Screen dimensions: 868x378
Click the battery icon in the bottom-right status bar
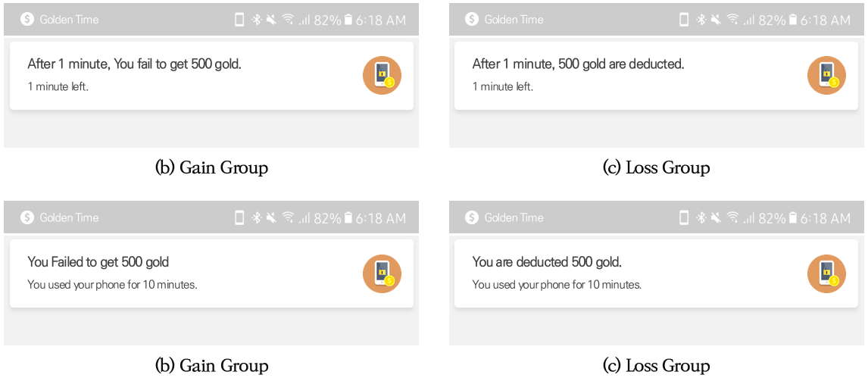pyautogui.click(x=793, y=218)
